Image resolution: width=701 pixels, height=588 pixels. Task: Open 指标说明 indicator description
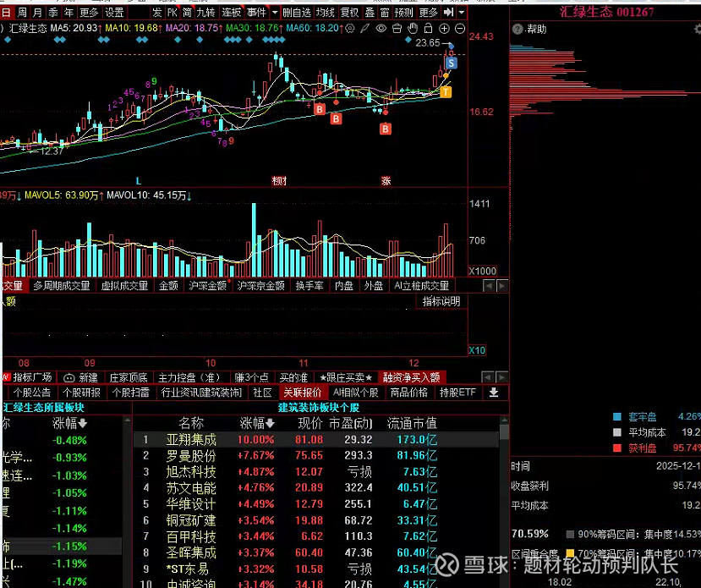click(441, 301)
